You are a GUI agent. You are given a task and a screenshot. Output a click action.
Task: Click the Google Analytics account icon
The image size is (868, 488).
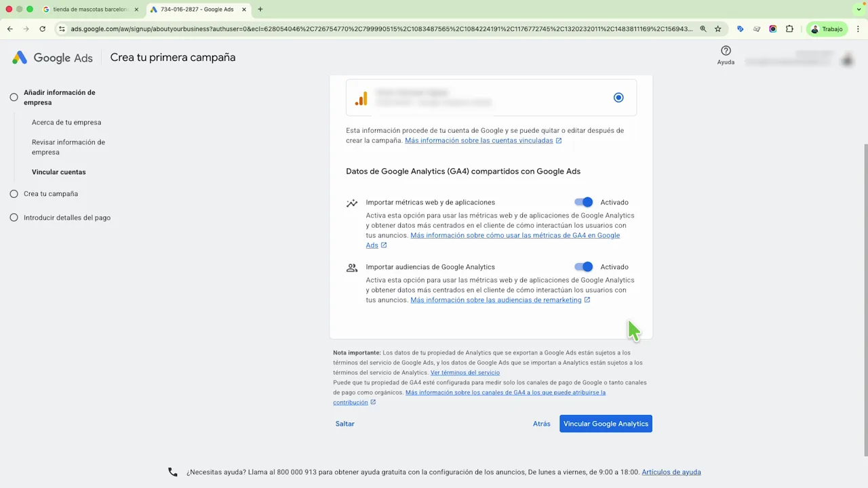click(361, 98)
